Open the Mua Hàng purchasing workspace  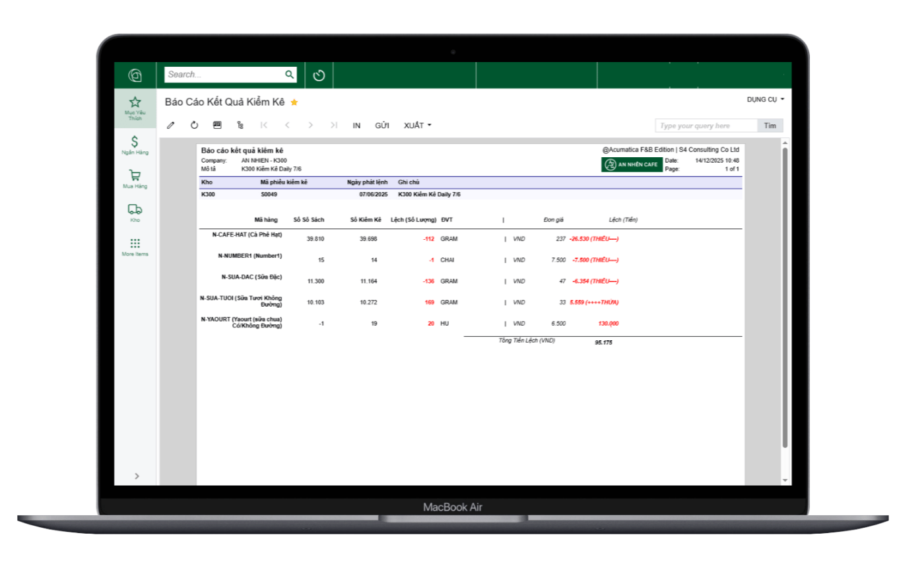click(135, 179)
